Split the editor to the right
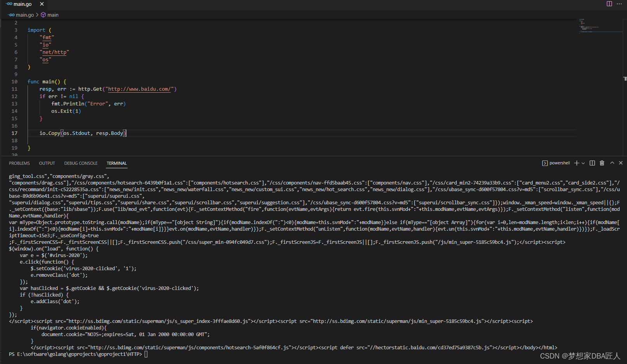 tap(609, 4)
